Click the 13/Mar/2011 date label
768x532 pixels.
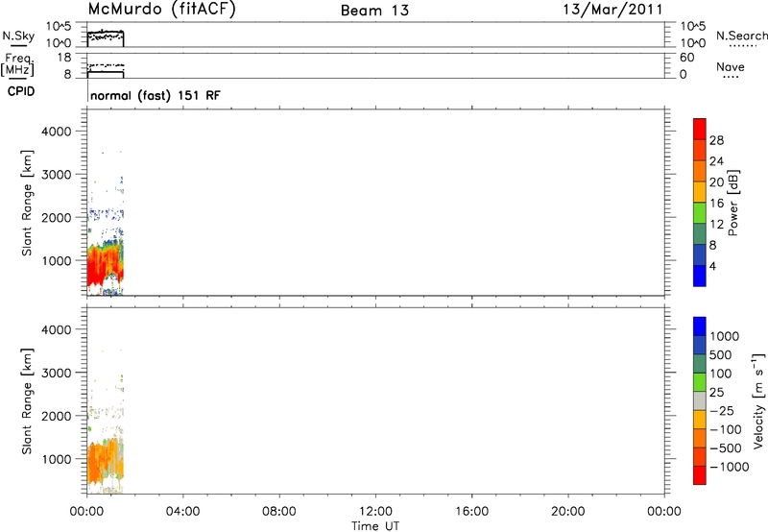coord(612,10)
